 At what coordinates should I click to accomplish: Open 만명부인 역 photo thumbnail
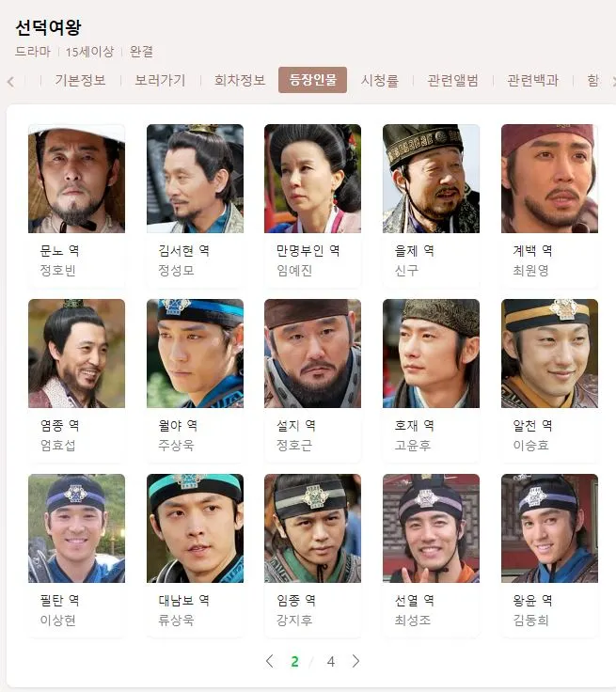click(x=312, y=179)
